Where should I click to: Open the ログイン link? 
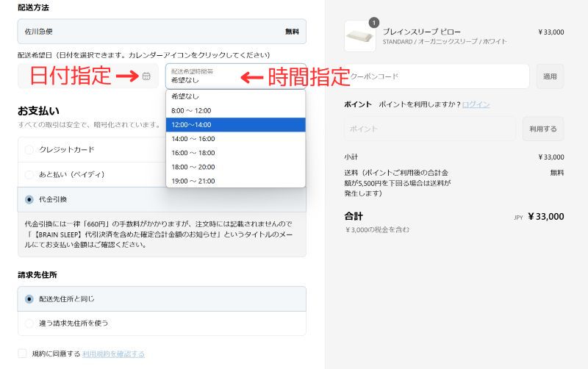pos(476,104)
